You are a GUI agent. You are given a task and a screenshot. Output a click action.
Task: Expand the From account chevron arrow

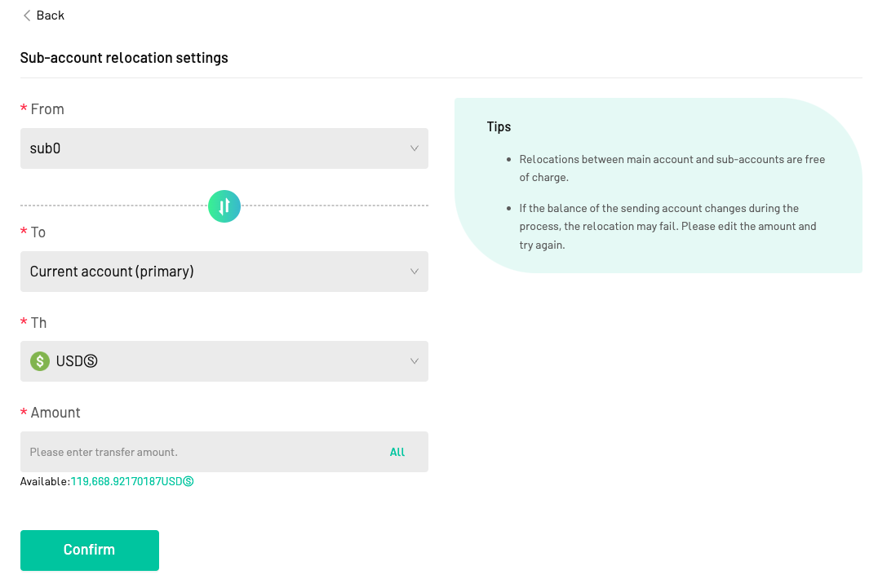(x=415, y=148)
